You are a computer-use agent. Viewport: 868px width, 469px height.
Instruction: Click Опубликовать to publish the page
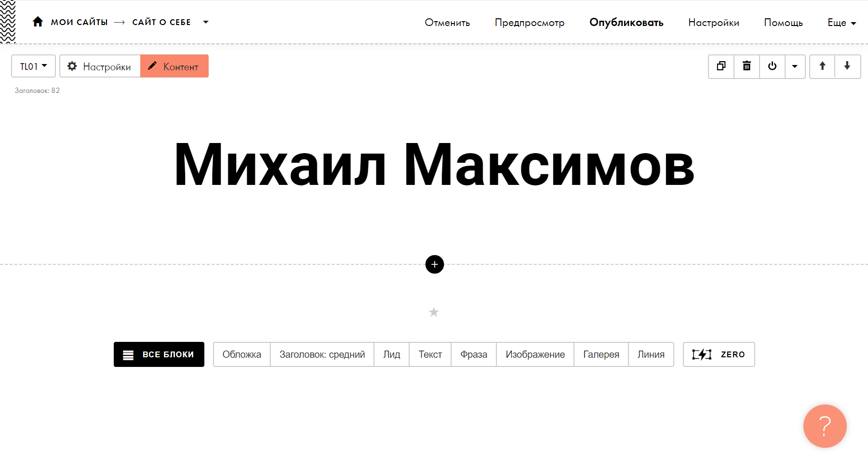coord(626,23)
